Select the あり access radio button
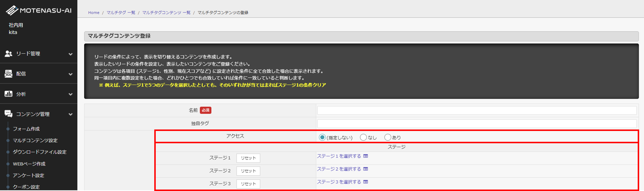 coord(388,137)
